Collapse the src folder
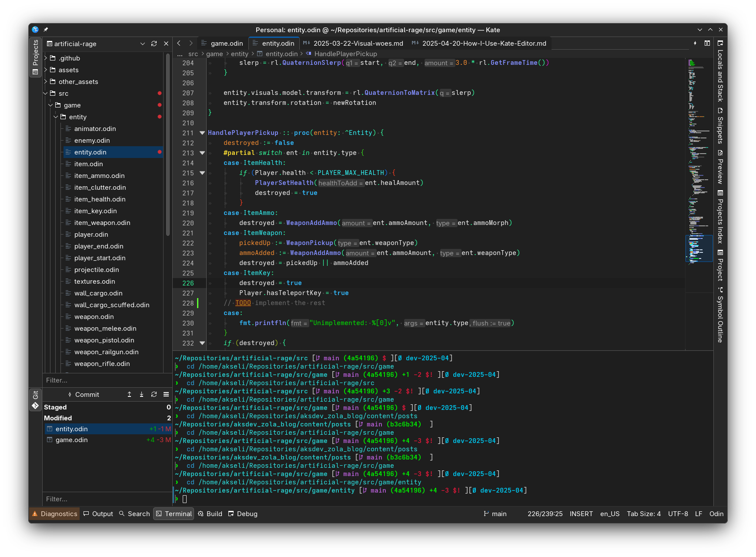 click(x=46, y=94)
